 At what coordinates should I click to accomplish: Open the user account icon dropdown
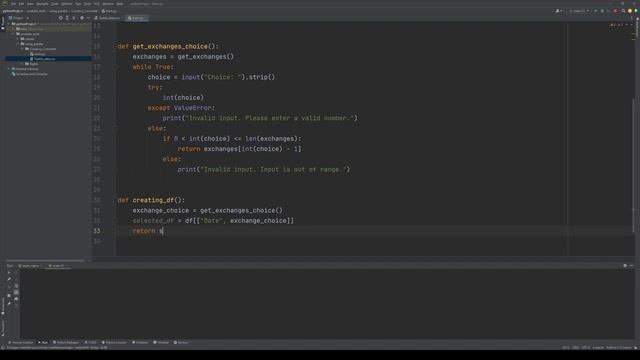tap(559, 11)
